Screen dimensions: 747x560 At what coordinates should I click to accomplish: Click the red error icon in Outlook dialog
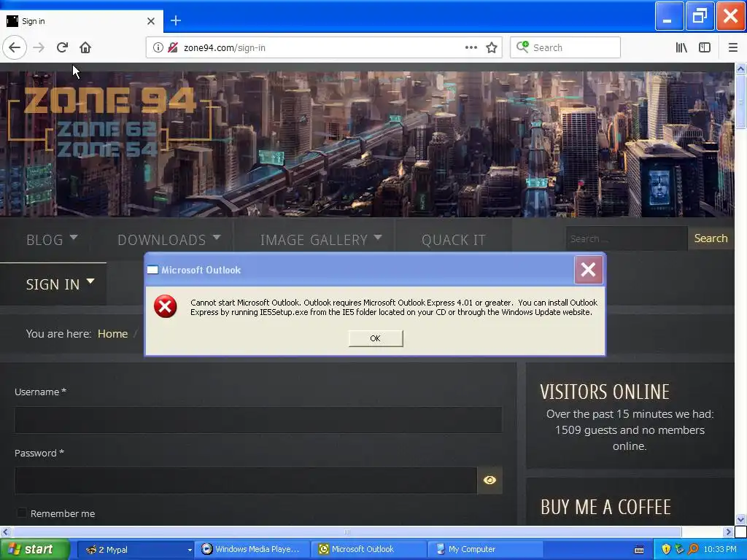166,306
